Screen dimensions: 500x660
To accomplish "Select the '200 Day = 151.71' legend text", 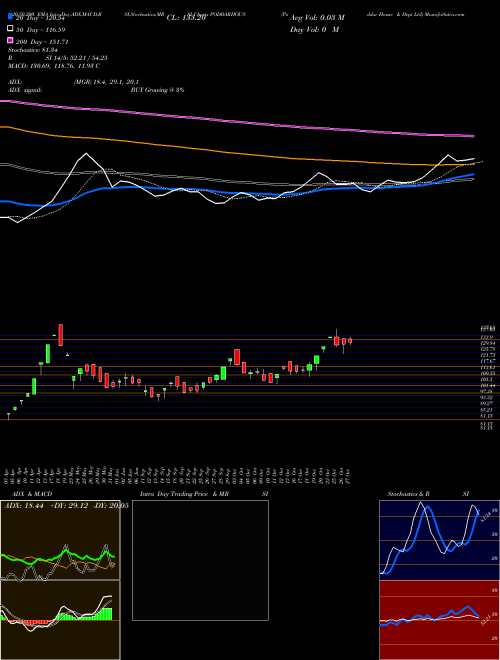I will tap(43, 42).
